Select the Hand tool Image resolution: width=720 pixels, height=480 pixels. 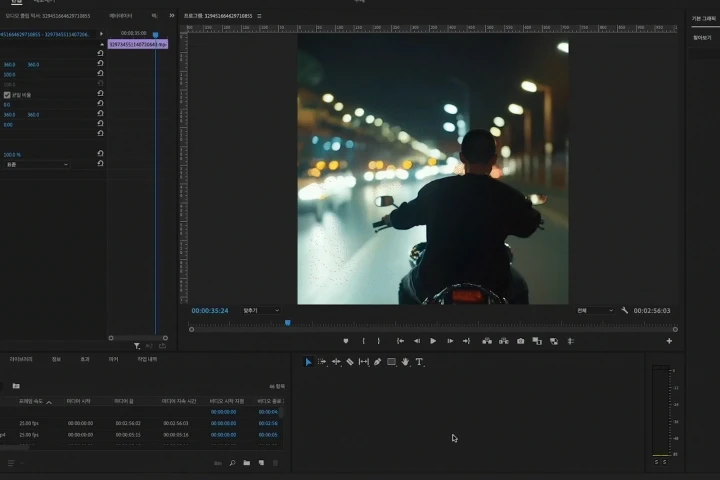[x=405, y=362]
